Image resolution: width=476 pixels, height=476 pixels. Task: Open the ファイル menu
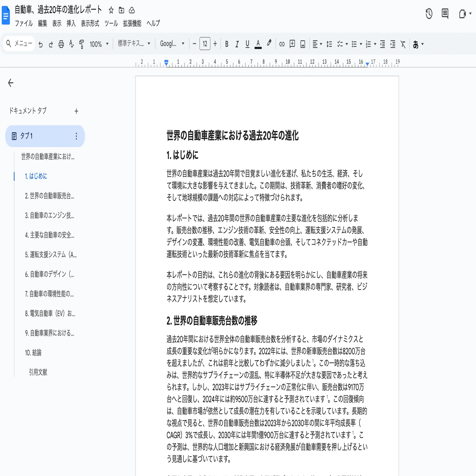pyautogui.click(x=24, y=23)
